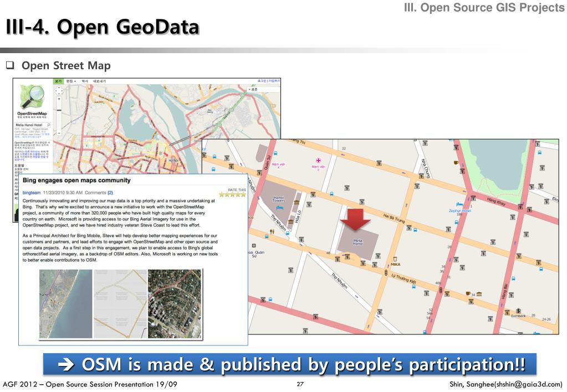
Task: Click the Hanoi Towers hotel bed icon
Action: pos(280,208)
